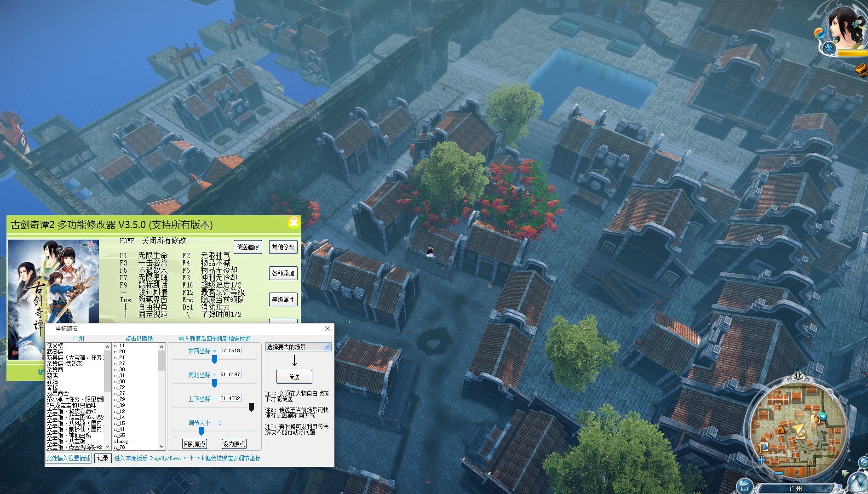Viewport: 868px width, 494px height.
Task: Select chaxg in teleport list
Action: click(121, 441)
